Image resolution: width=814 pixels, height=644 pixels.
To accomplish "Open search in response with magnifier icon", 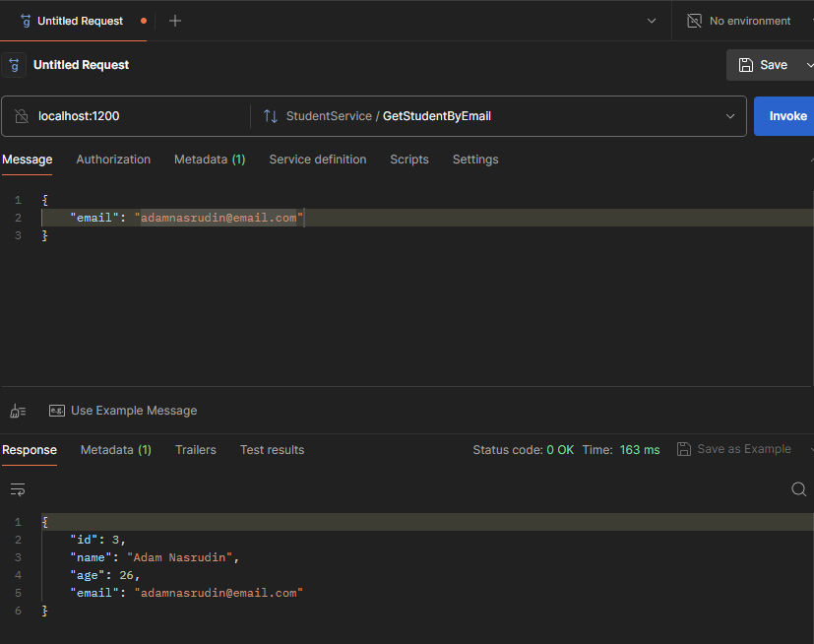I will (x=798, y=489).
